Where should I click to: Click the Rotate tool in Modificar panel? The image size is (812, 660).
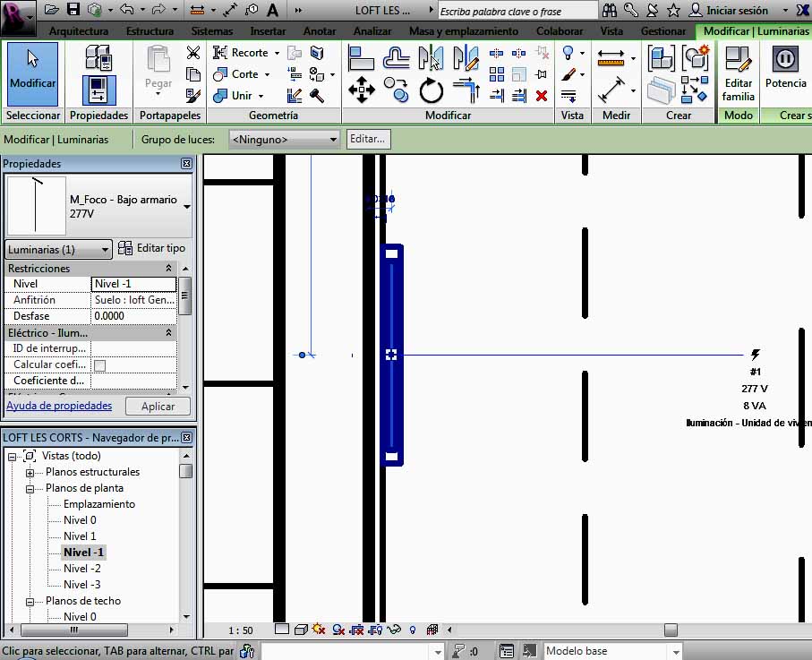(432, 90)
